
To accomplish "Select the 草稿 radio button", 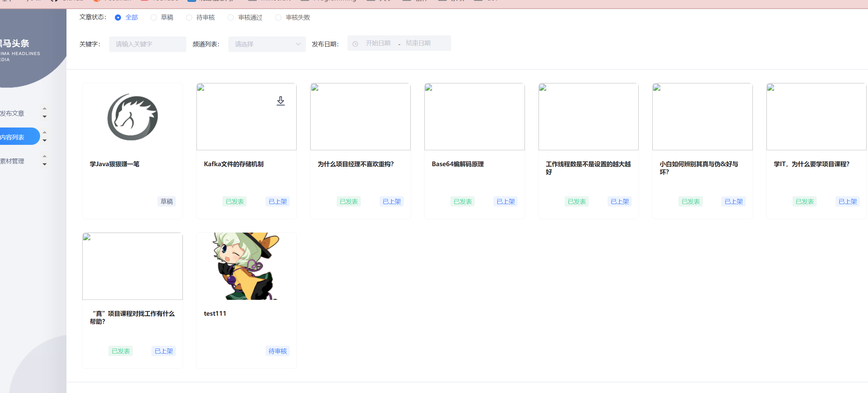I will (x=154, y=18).
